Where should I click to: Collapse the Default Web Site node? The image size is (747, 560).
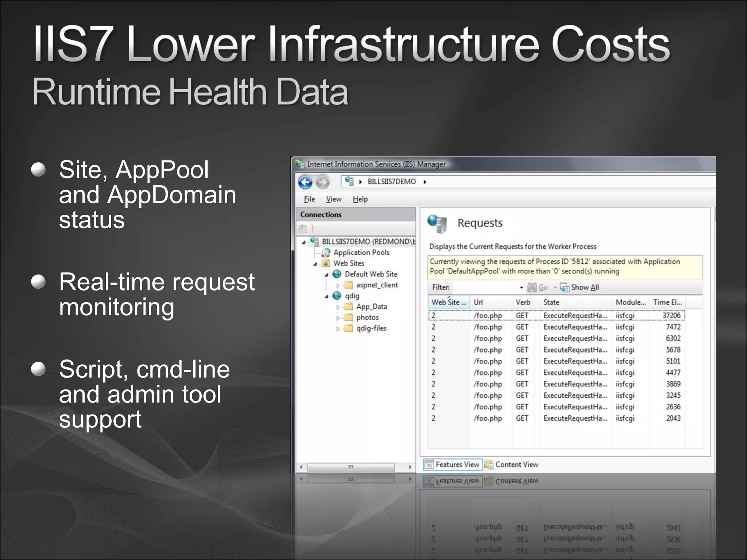tap(327, 275)
